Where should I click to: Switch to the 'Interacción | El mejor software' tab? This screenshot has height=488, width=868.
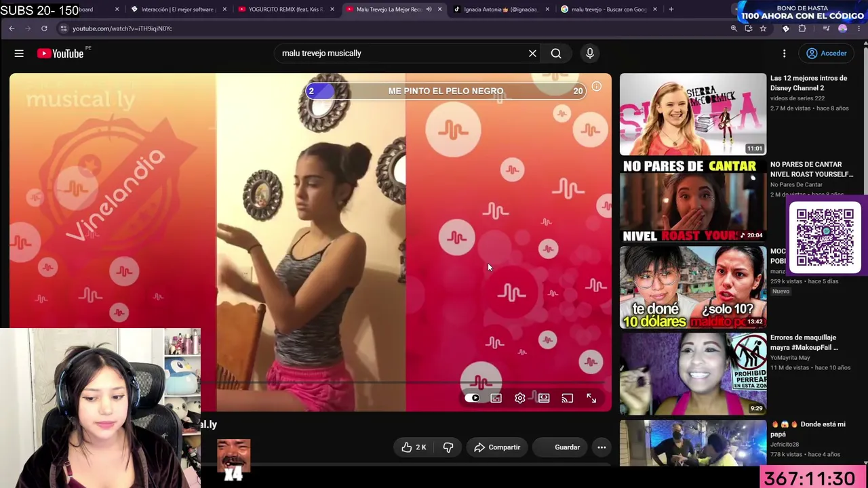[x=178, y=9]
